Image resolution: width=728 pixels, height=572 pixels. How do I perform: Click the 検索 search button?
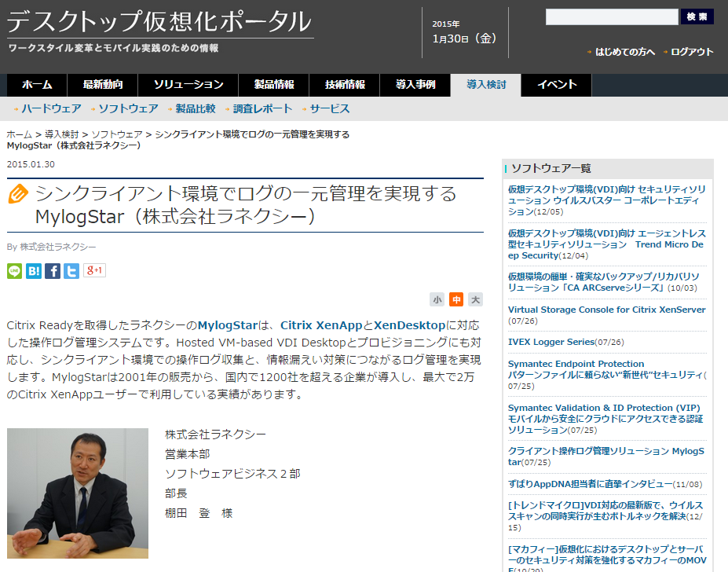coord(697,16)
